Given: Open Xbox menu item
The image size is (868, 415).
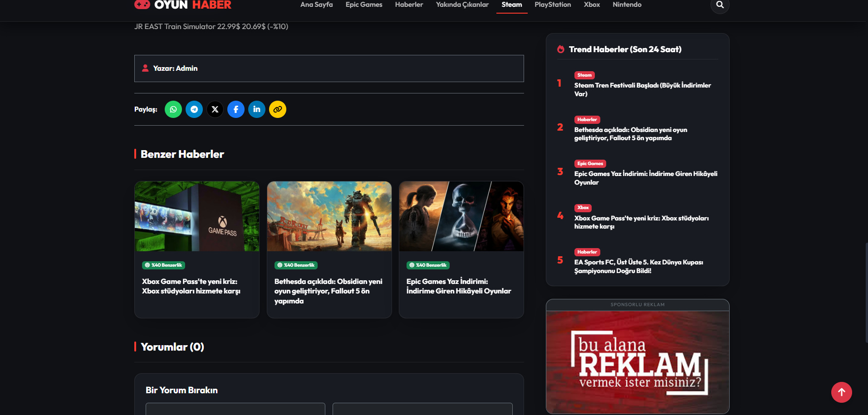Looking at the screenshot, I should [592, 5].
